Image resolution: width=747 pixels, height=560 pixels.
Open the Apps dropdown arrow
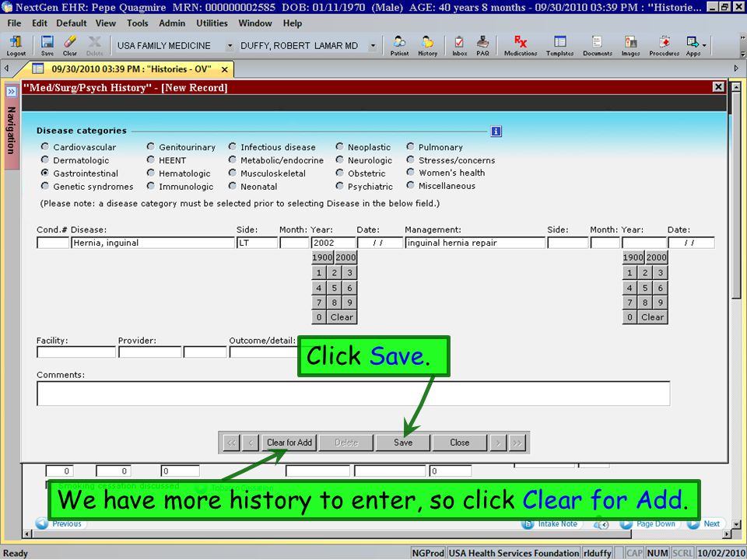point(704,46)
